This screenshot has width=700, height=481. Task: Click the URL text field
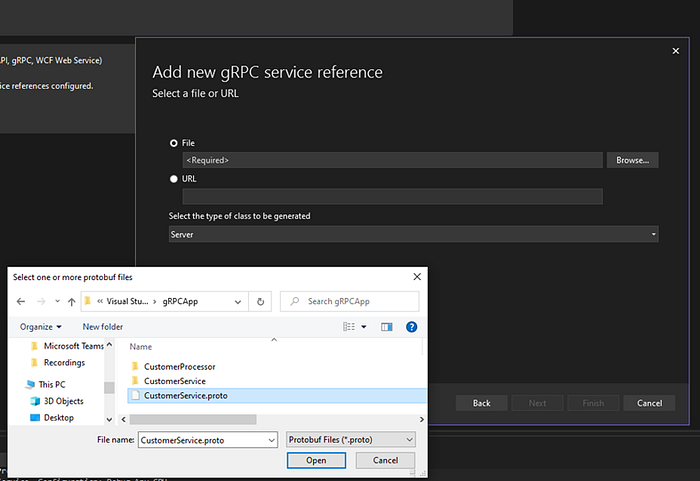click(x=392, y=196)
